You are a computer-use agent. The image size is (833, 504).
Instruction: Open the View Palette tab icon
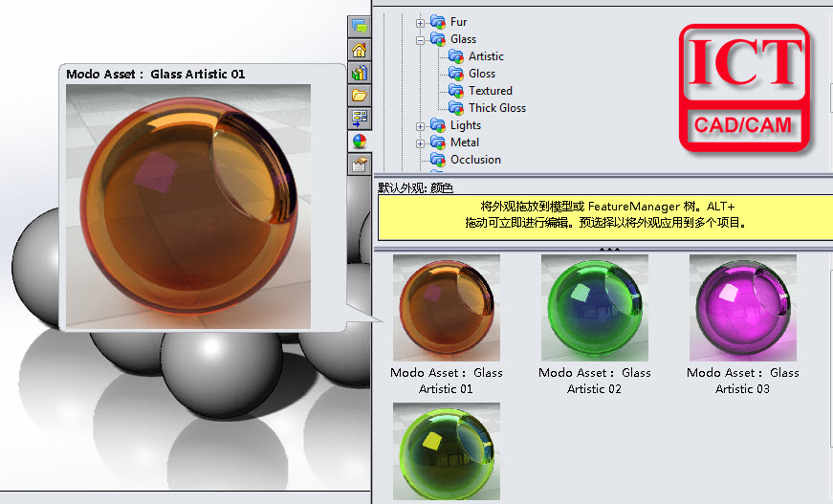[x=360, y=119]
